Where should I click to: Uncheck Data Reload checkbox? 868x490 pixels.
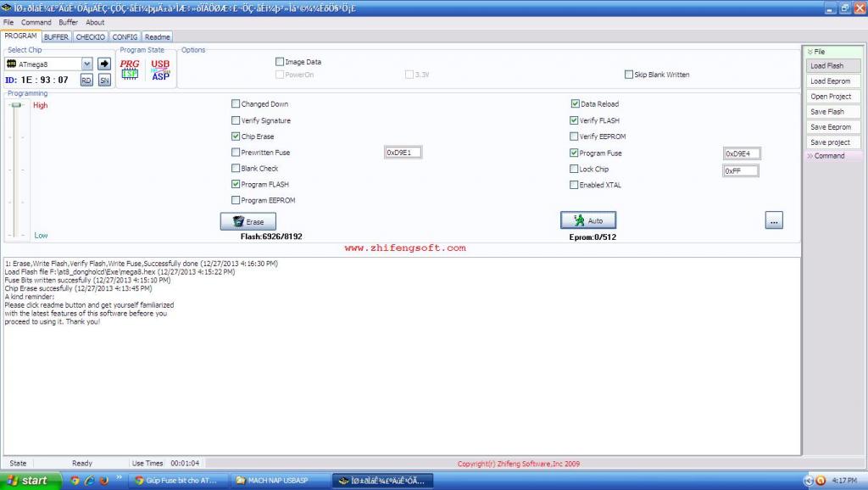(576, 103)
